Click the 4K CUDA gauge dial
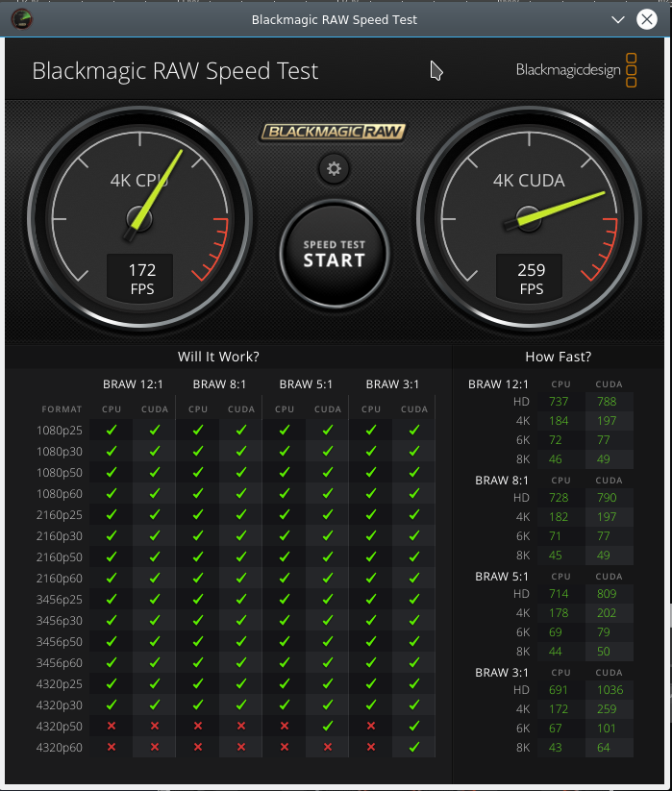Viewport: 672px width, 791px height. 529,219
